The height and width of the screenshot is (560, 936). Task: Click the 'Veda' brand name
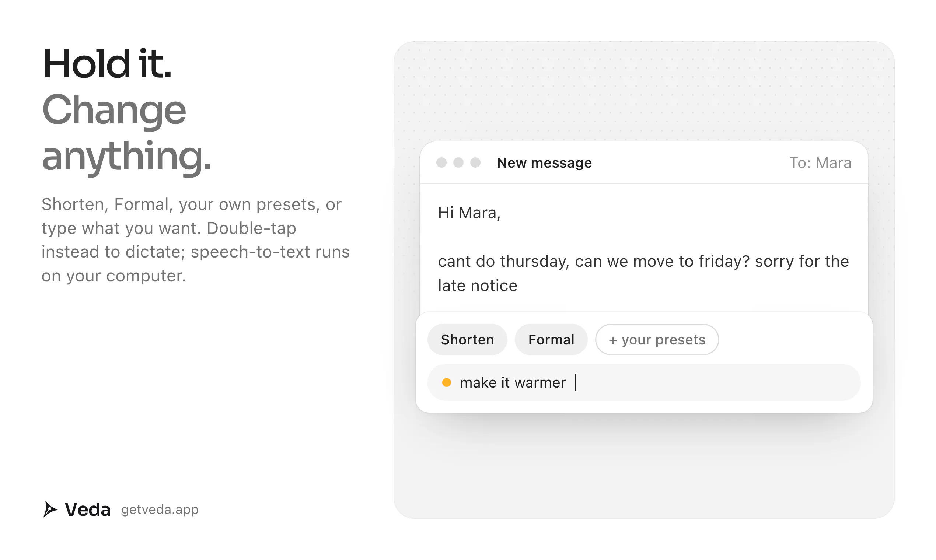pyautogui.click(x=88, y=510)
